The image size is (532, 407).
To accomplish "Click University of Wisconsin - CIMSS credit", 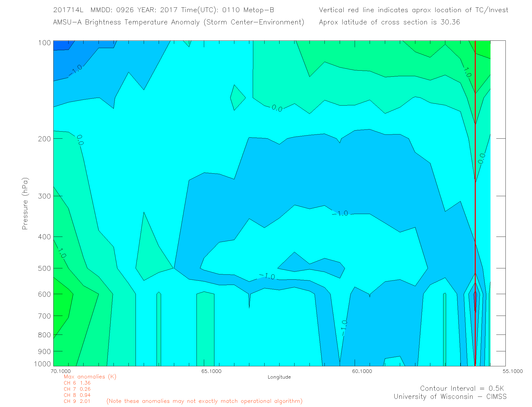I will (x=450, y=396).
